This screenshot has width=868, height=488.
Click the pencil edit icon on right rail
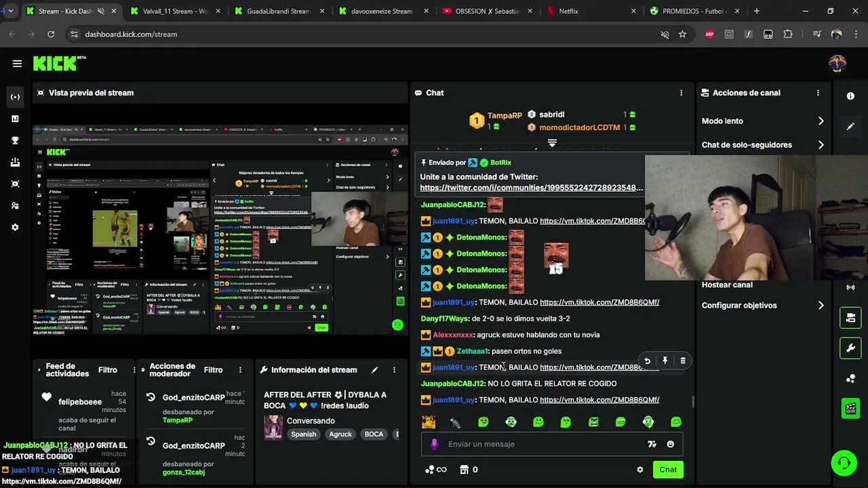(x=850, y=126)
